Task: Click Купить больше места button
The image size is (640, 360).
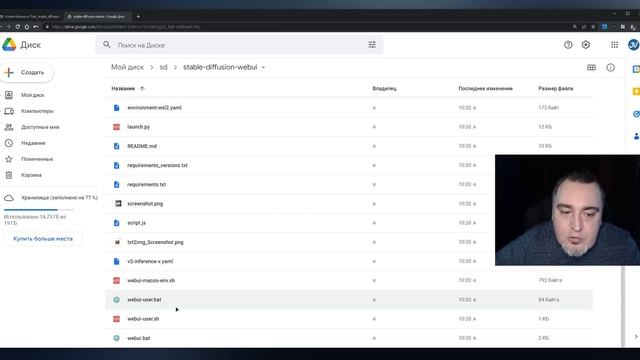Action: tap(43, 239)
